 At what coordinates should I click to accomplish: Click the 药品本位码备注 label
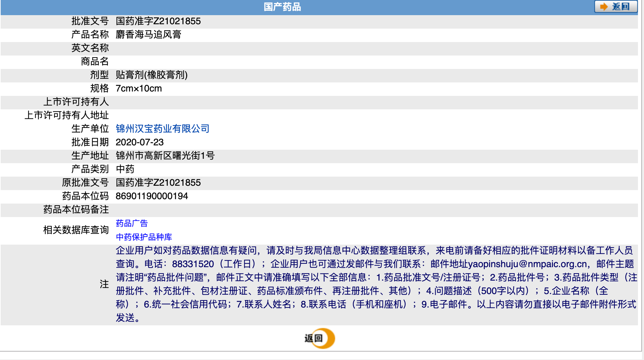point(76,210)
